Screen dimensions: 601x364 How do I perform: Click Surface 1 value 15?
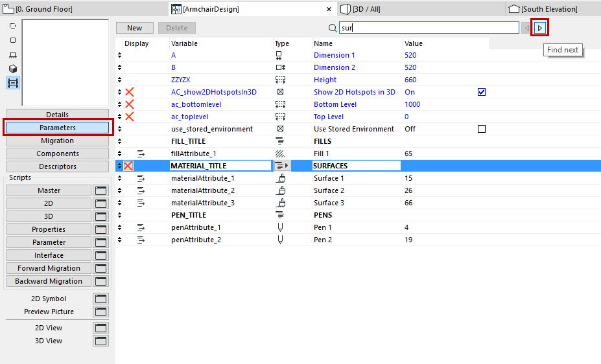click(x=408, y=178)
